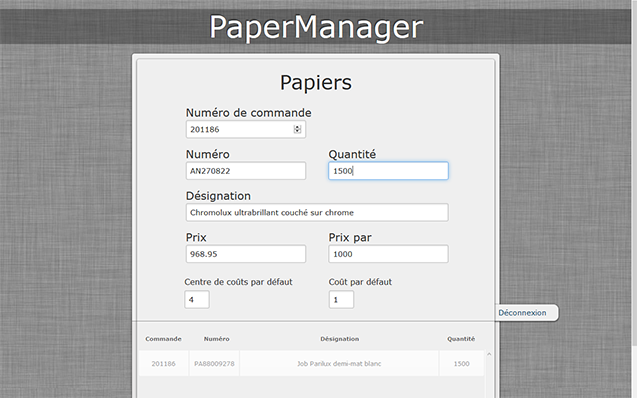Click the table cell PA88009278
Image resolution: width=637 pixels, height=398 pixels.
tap(214, 363)
